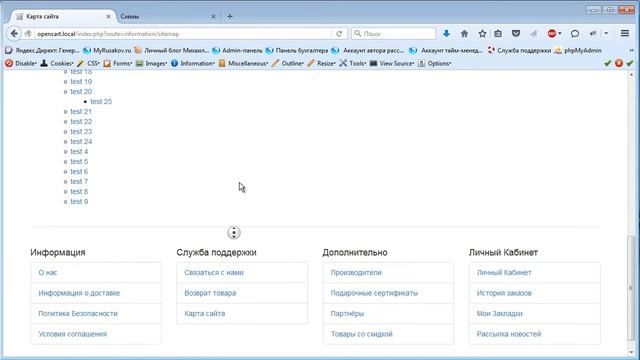
Task: Open the test 21 sitemap link
Action: (81, 111)
